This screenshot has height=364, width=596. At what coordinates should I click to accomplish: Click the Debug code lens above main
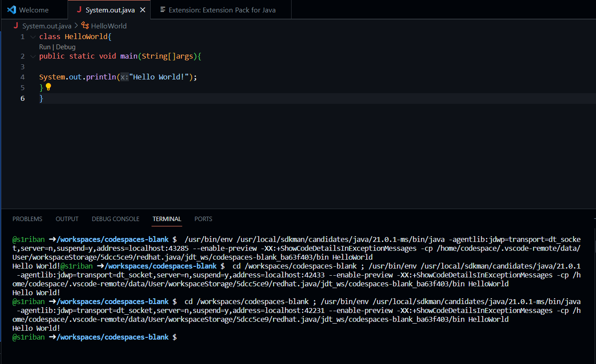[66, 47]
